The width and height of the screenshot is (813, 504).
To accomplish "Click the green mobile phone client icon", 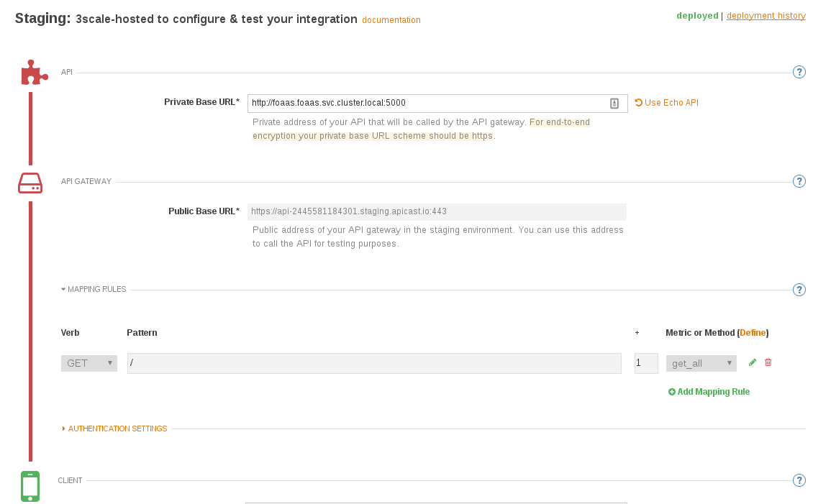I will point(30,487).
